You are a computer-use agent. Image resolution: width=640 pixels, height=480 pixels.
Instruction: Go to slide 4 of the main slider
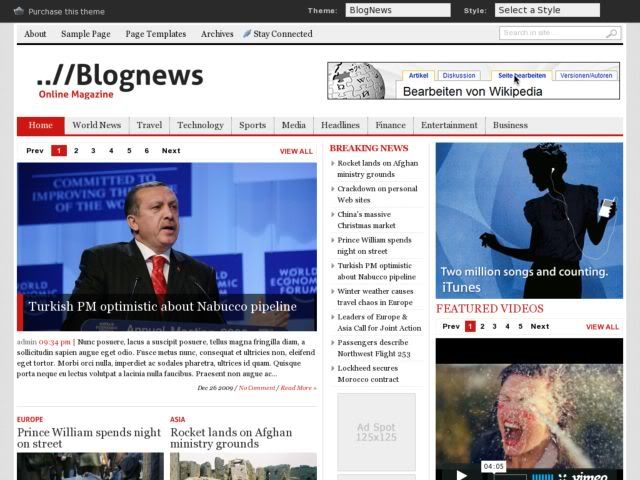(111, 151)
